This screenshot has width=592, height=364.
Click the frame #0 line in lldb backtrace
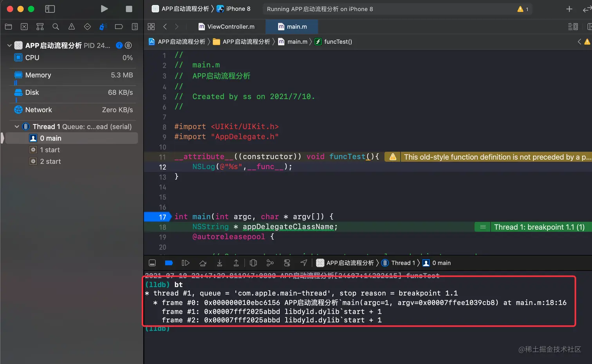[360, 303]
